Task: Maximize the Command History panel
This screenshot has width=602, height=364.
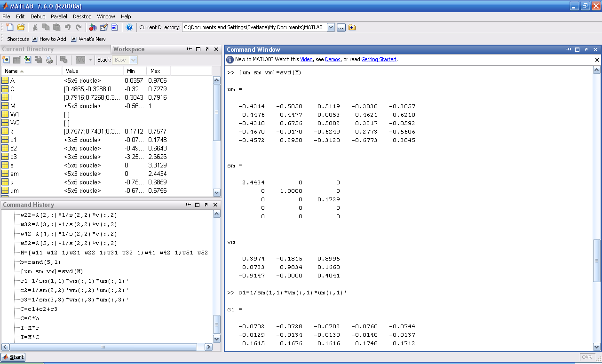Action: pos(198,205)
